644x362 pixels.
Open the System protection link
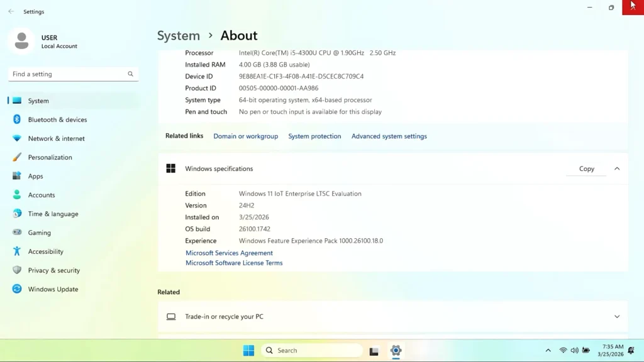tap(314, 136)
